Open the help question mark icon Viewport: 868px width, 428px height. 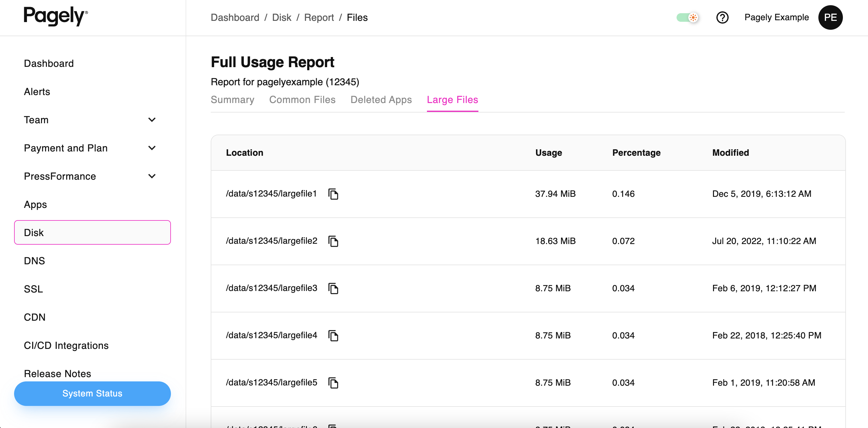coord(722,17)
